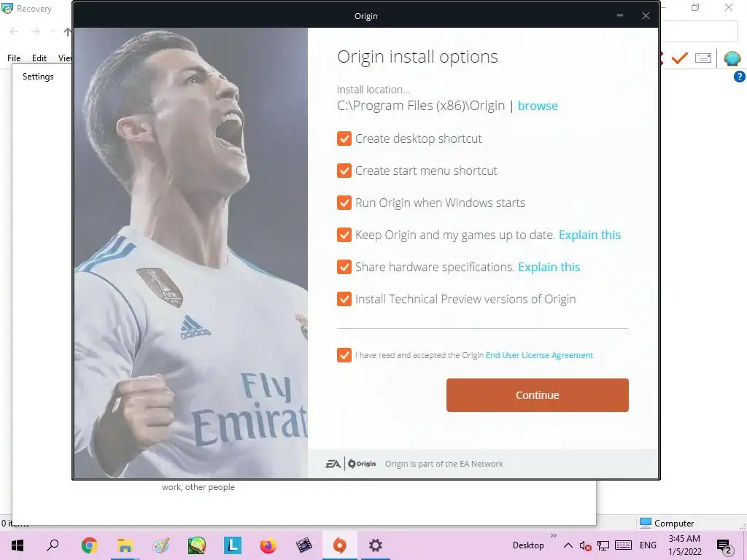Switch to Origin taskbar icon

coord(340,545)
